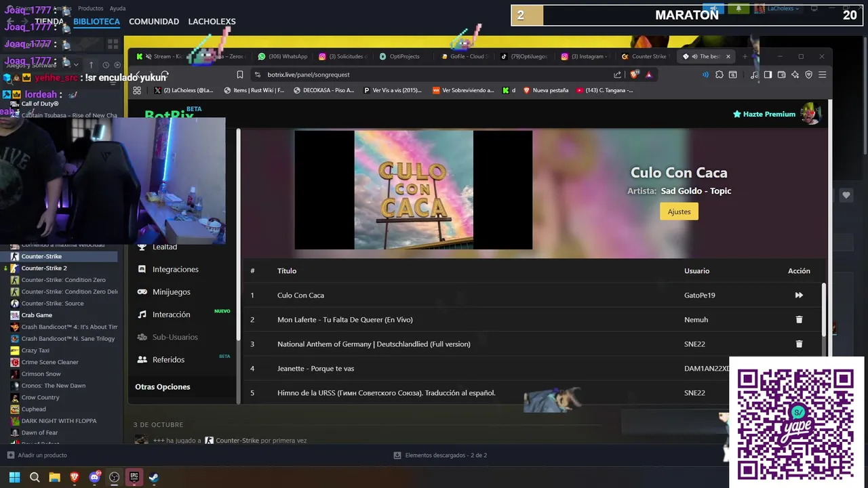Viewport: 868px width, 488px height.
Task: Select Counter-Strike: Source in library
Action: point(52,303)
